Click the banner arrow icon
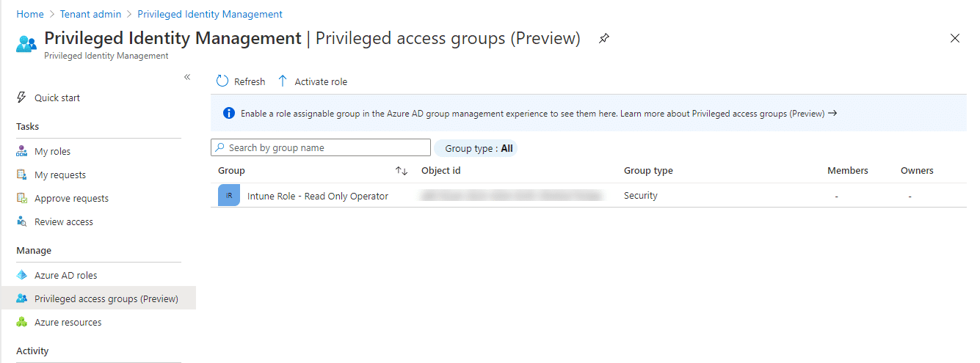This screenshot has height=363, width=980. [832, 113]
